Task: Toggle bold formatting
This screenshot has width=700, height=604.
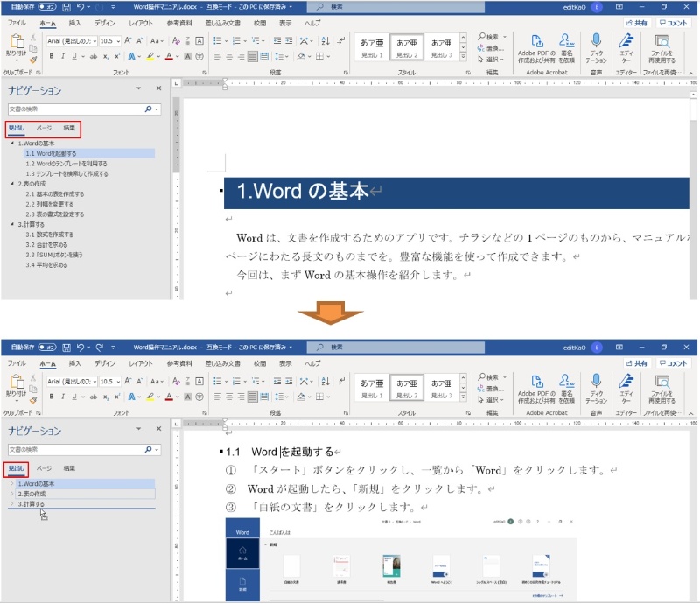Action: (51, 56)
